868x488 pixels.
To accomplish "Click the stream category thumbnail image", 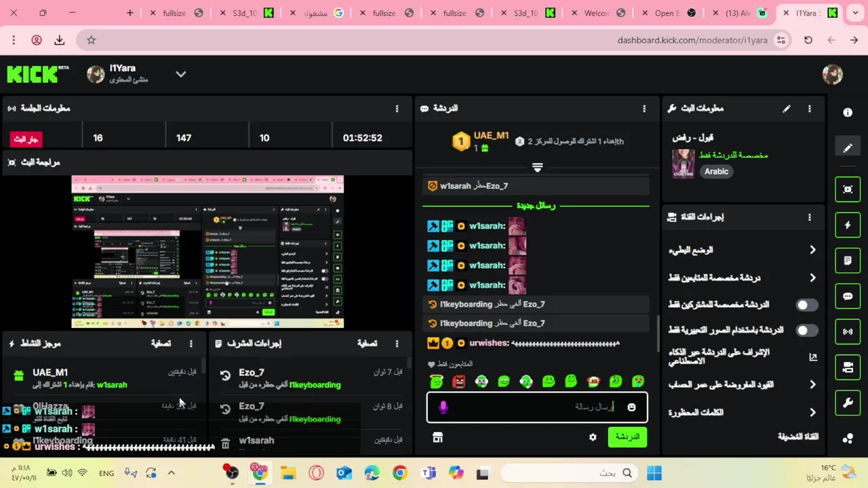I will coord(683,164).
